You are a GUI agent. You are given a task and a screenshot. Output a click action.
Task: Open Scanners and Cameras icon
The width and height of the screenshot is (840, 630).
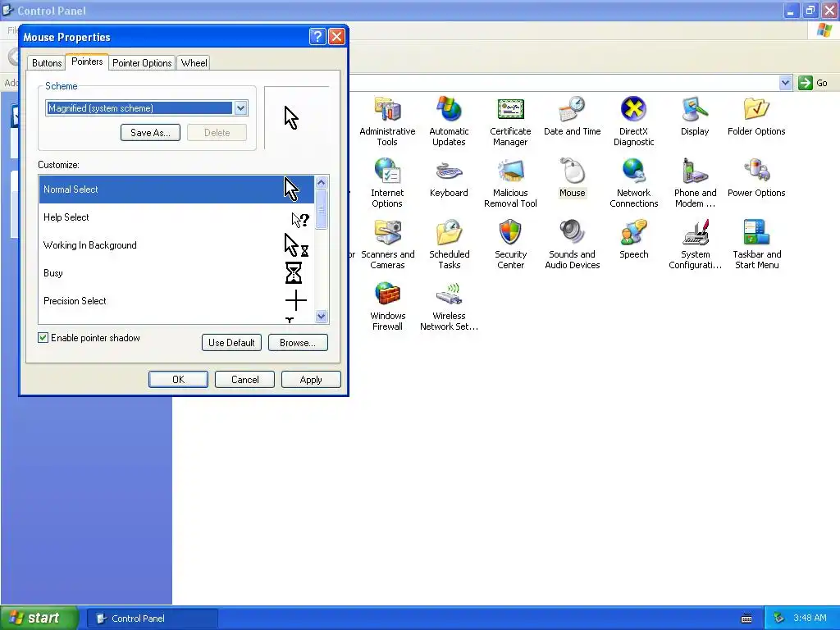[x=387, y=244]
